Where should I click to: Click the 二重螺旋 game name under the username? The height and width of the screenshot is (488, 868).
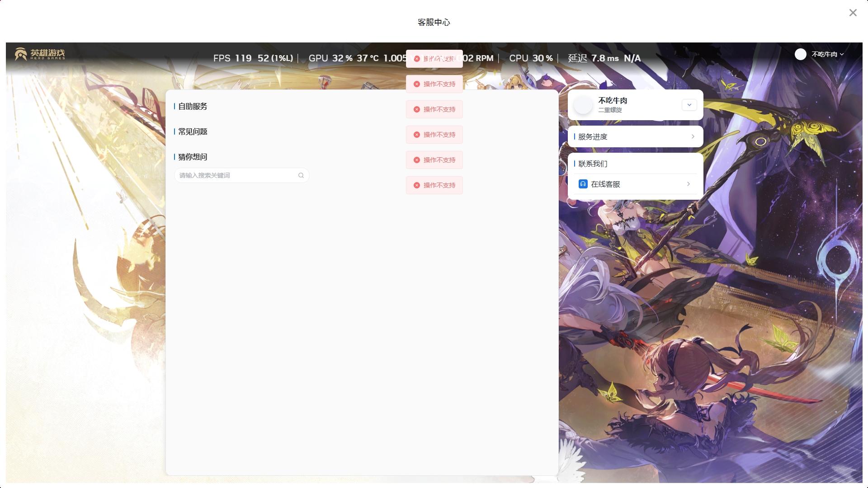pyautogui.click(x=610, y=110)
